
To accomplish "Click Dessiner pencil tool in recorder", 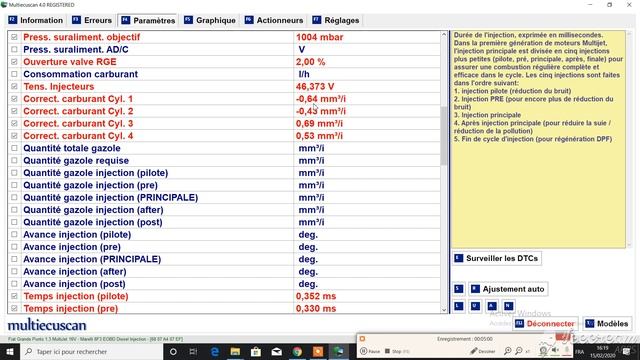I will pyautogui.click(x=482, y=351).
